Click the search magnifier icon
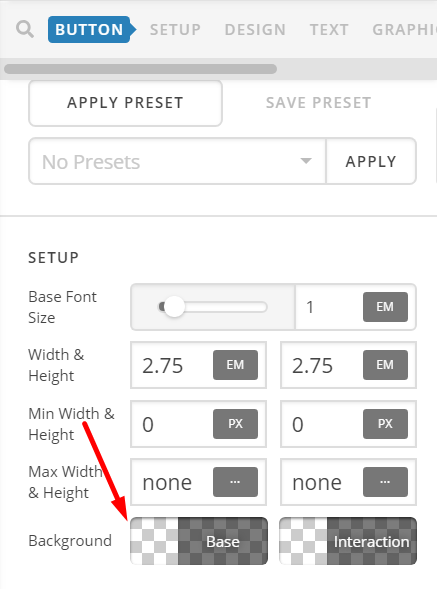 [x=25, y=29]
